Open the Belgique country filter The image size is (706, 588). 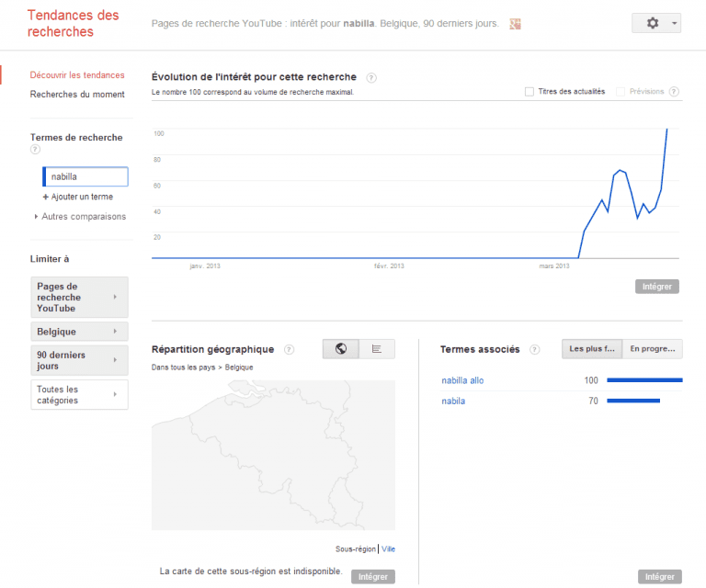79,332
